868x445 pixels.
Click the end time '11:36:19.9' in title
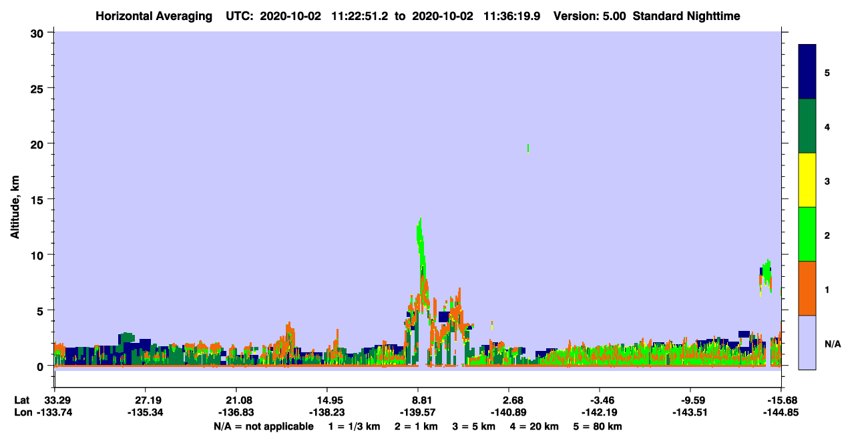[x=513, y=16]
